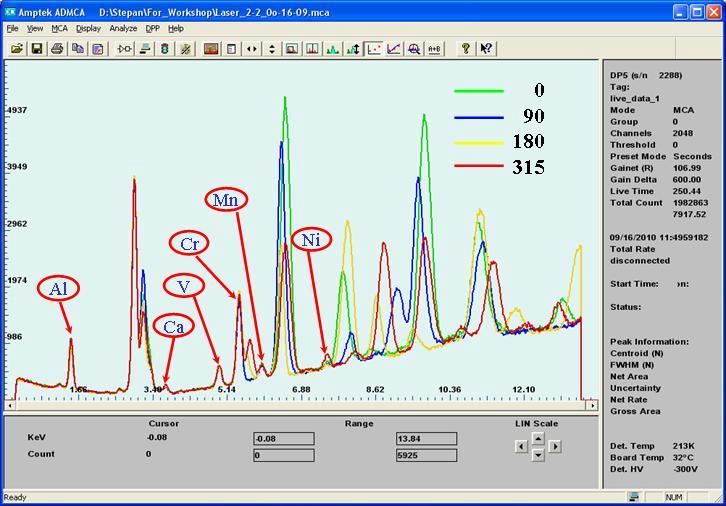Click the Range Count field showing 5925
The height and width of the screenshot is (506, 726).
[426, 455]
